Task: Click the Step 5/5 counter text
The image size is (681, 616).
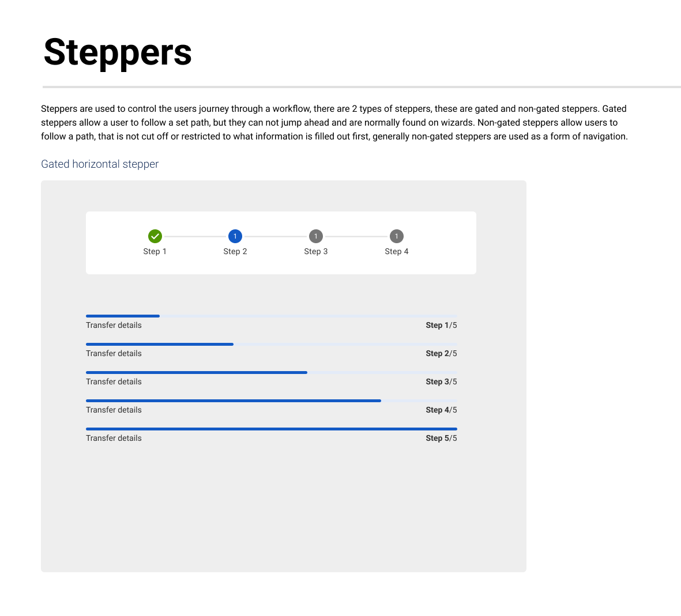Action: click(441, 438)
